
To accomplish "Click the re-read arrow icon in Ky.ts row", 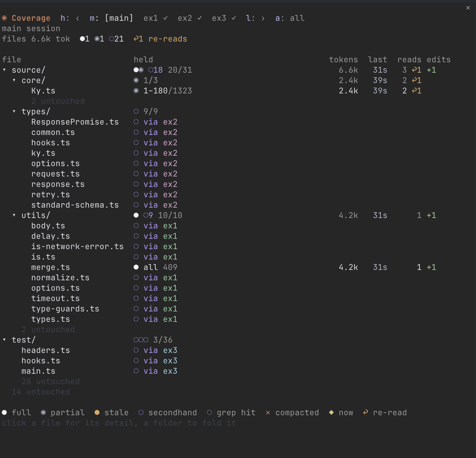I will [x=415, y=91].
